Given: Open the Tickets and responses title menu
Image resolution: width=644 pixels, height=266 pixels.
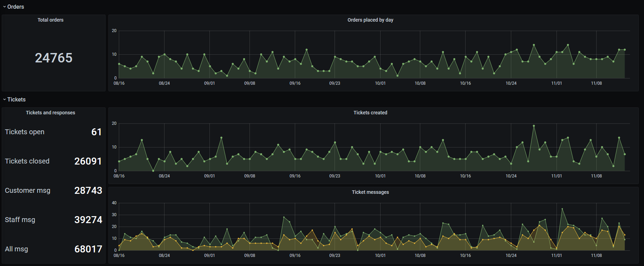Looking at the screenshot, I should (51, 113).
